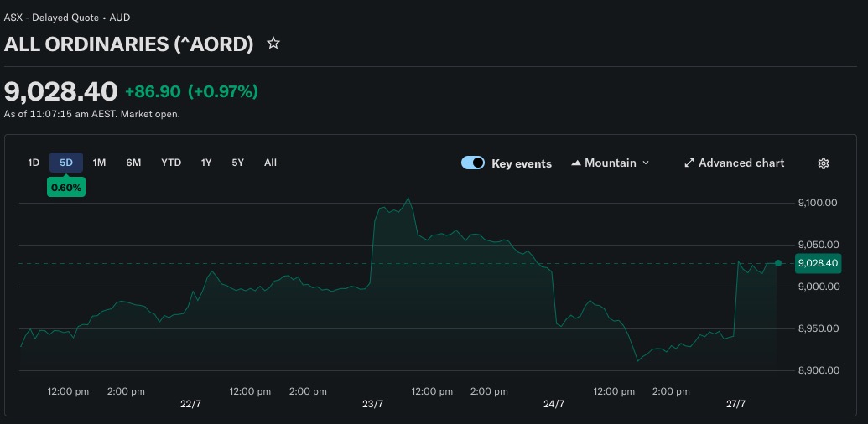Image resolution: width=868 pixels, height=424 pixels.
Task: Click the 23/7 date label
Action: pos(372,404)
